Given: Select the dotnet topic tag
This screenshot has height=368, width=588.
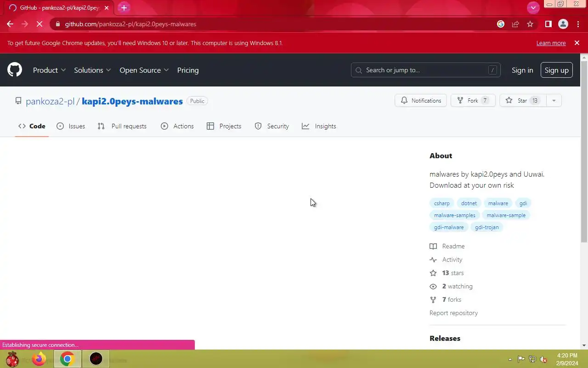Looking at the screenshot, I should (469, 203).
